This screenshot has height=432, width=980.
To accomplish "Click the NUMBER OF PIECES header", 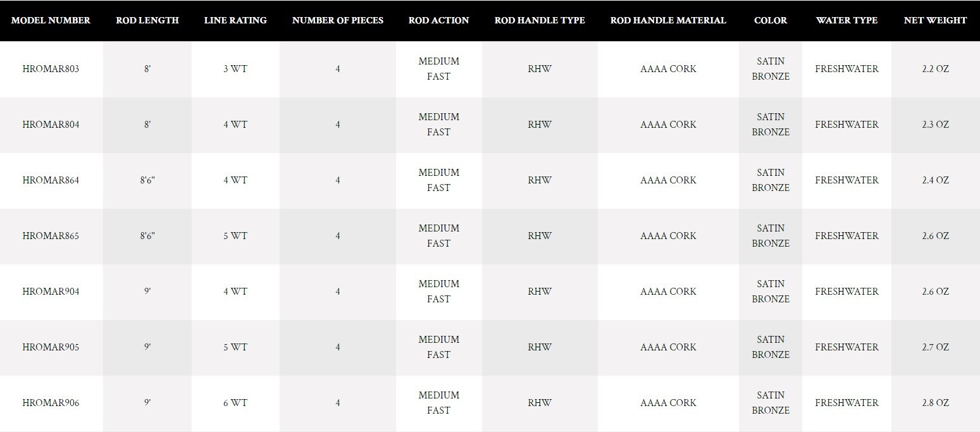I will point(338,20).
